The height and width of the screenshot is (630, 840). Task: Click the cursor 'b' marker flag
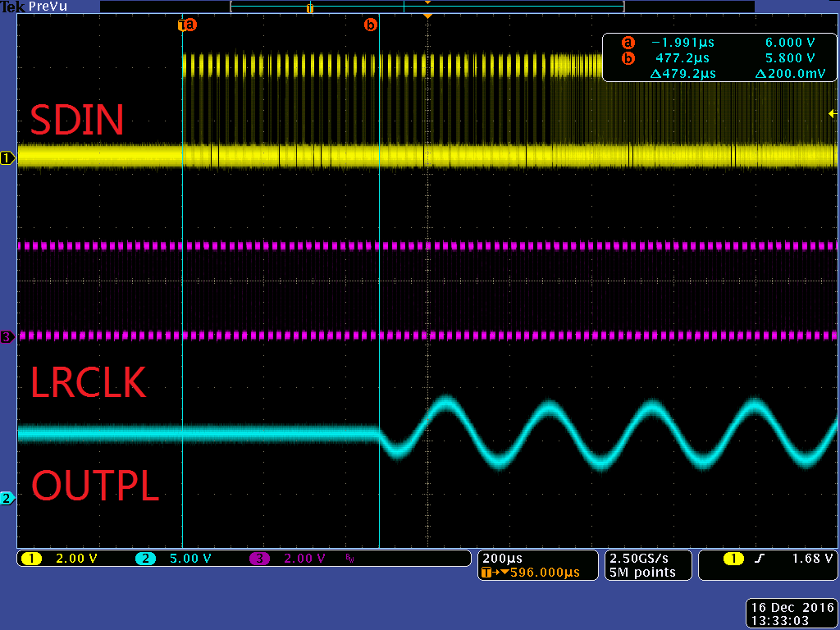pos(372,25)
